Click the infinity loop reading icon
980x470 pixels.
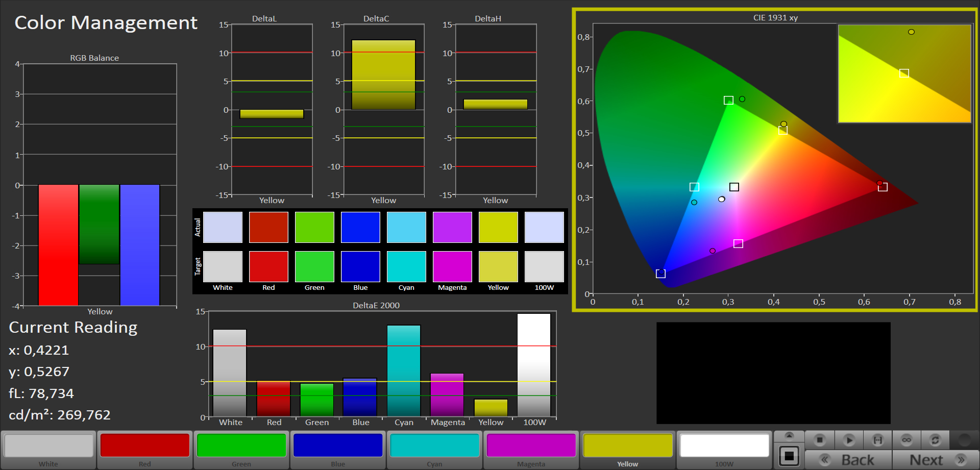pyautogui.click(x=906, y=439)
